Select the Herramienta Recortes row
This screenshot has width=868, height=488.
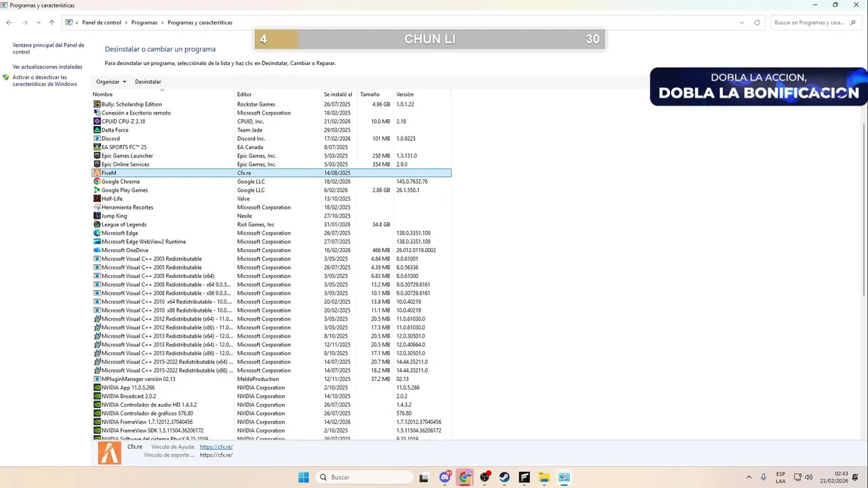click(271, 207)
